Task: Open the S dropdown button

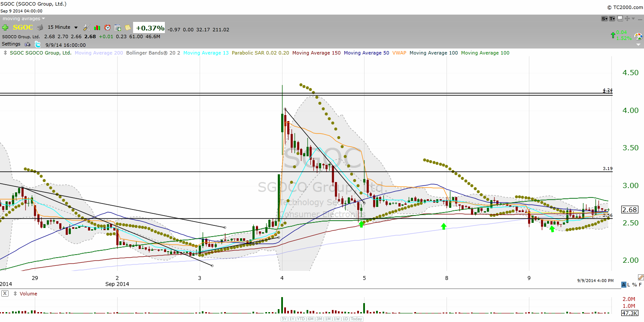Action: click(x=605, y=18)
